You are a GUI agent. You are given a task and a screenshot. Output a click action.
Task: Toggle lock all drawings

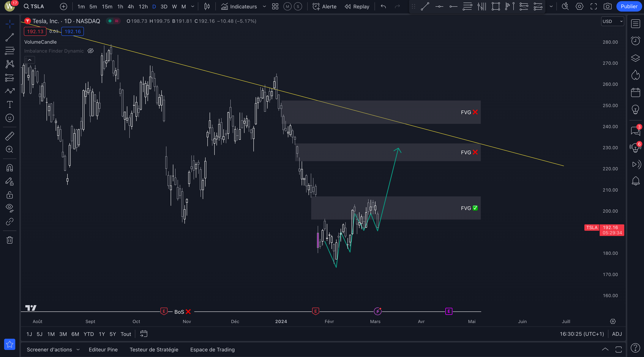(10, 195)
